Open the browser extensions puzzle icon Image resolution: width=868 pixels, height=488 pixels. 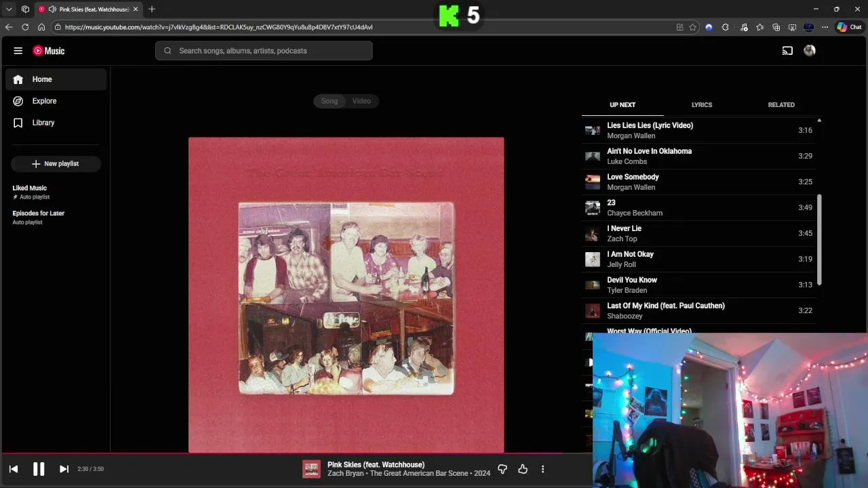pos(725,27)
